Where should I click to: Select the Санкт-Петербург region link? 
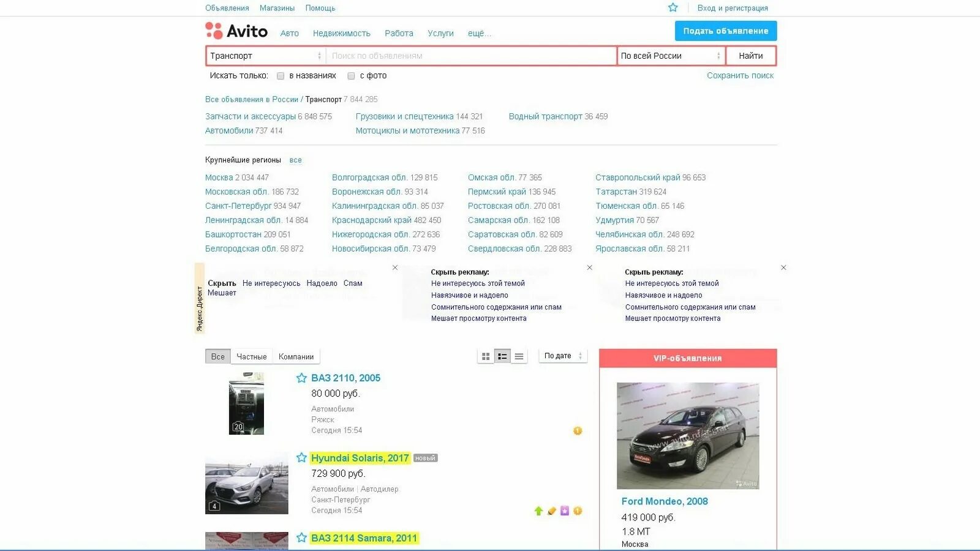(238, 206)
